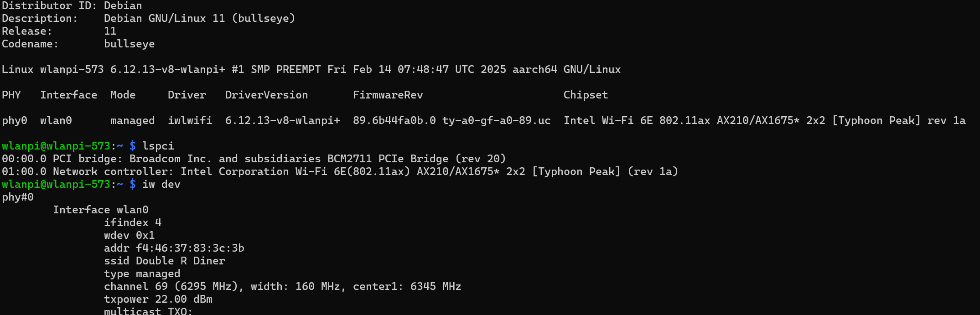Click the first green wlanpi@wlanpi-573 prompt
Screen dimensions: 980x315
tap(56, 146)
